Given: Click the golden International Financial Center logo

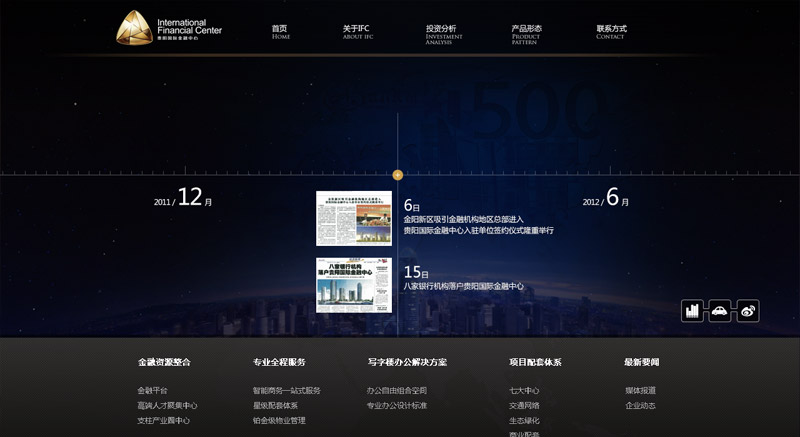Looking at the screenshot, I should pos(169,28).
